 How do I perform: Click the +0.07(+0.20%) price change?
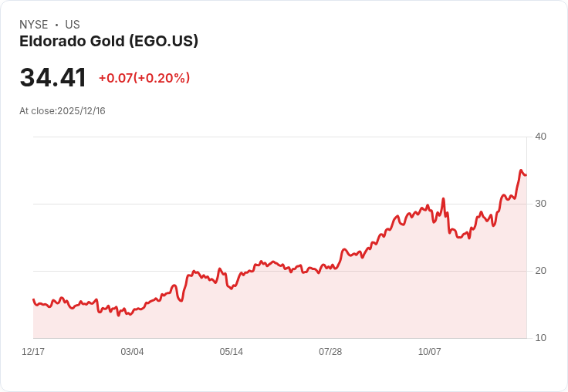click(144, 78)
